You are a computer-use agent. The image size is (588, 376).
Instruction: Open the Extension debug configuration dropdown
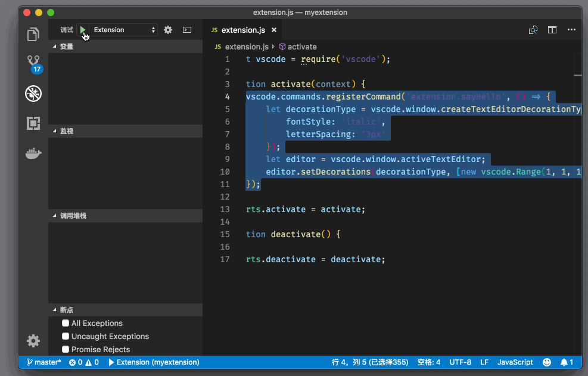pos(125,30)
